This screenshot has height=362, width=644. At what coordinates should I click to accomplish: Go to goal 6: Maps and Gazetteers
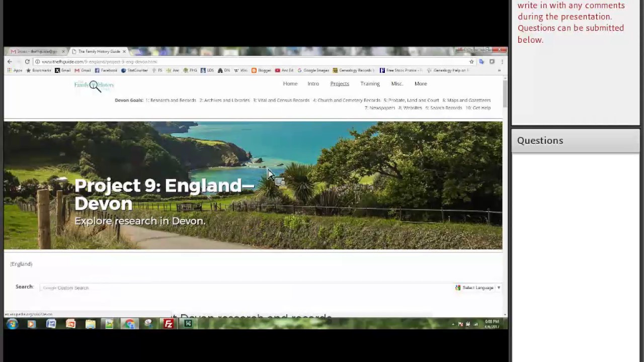[466, 100]
